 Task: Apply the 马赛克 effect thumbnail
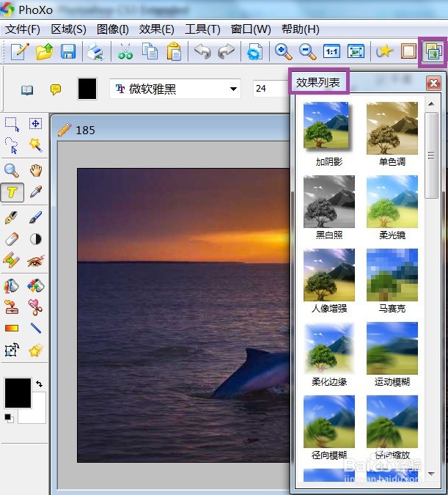click(392, 275)
